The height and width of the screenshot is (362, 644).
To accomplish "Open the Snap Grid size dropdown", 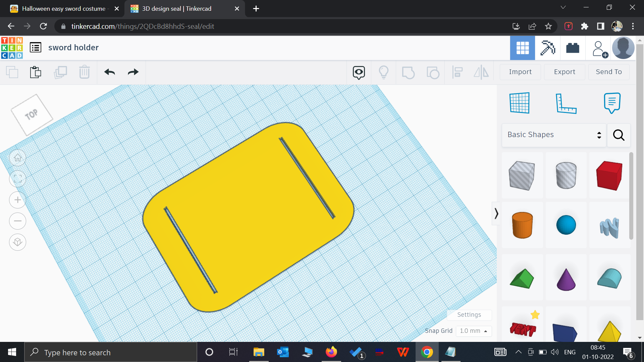I will point(474,331).
